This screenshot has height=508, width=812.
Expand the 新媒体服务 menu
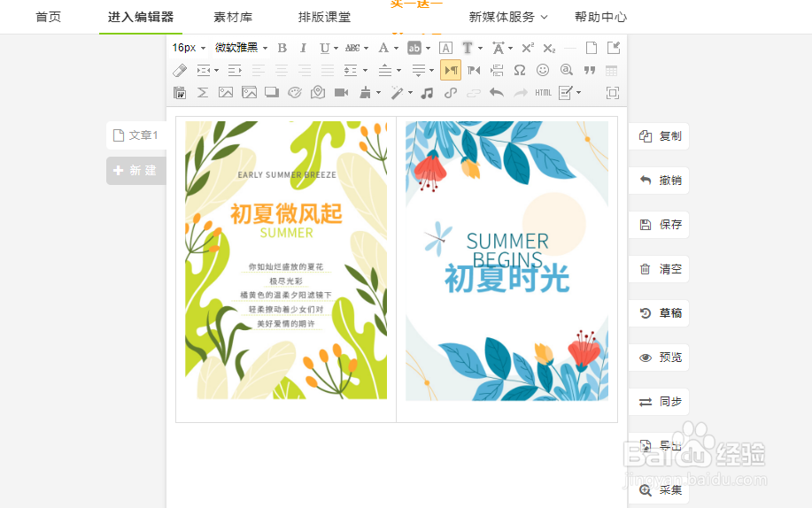point(508,17)
